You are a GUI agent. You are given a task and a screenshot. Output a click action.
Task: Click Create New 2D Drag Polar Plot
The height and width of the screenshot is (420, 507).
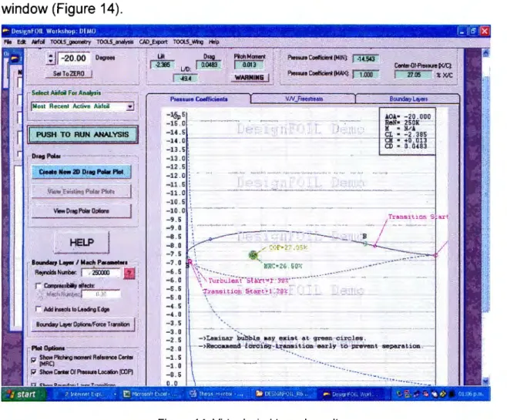(x=81, y=172)
